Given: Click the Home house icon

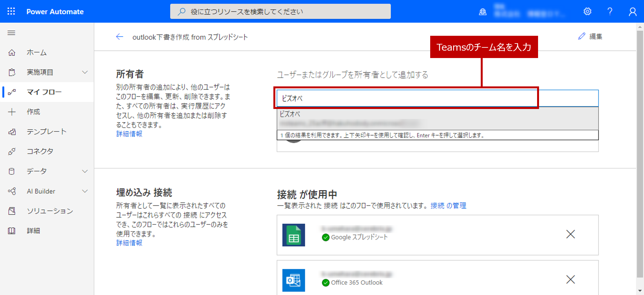Looking at the screenshot, I should pos(12,52).
